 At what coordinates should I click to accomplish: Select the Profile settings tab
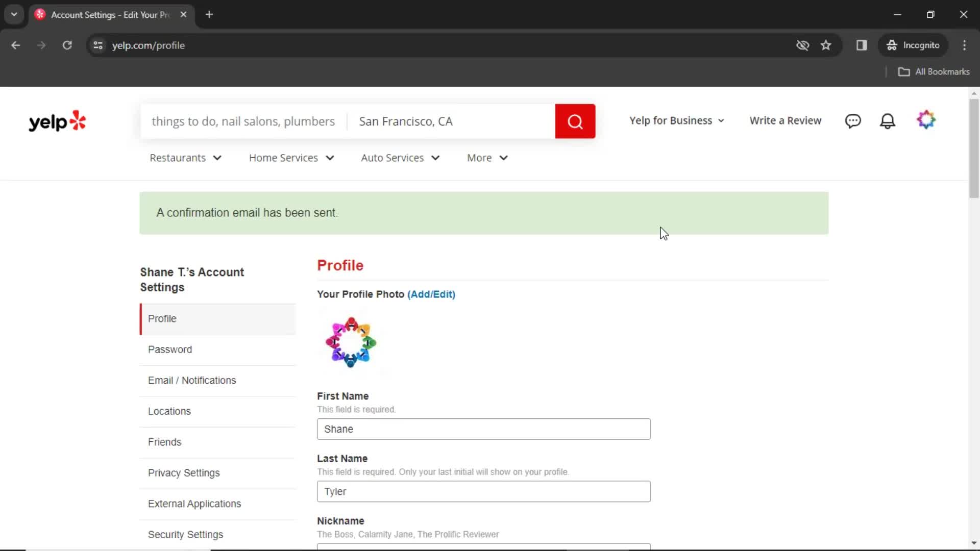(x=162, y=318)
